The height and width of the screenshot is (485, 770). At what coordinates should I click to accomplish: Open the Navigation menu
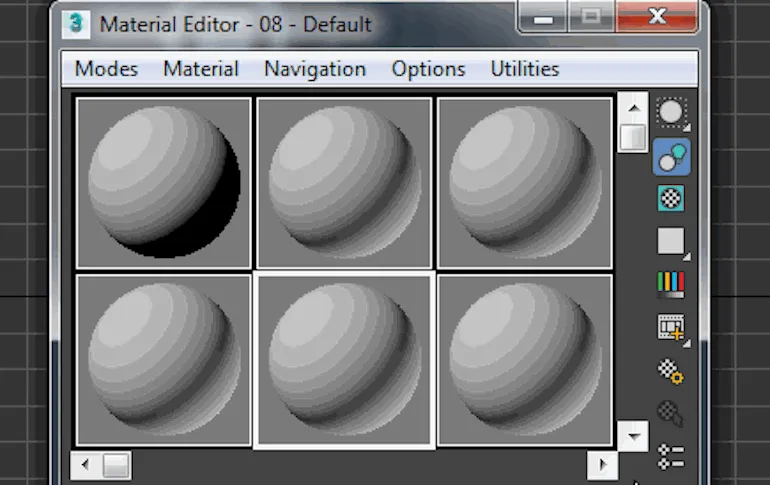[x=315, y=69]
